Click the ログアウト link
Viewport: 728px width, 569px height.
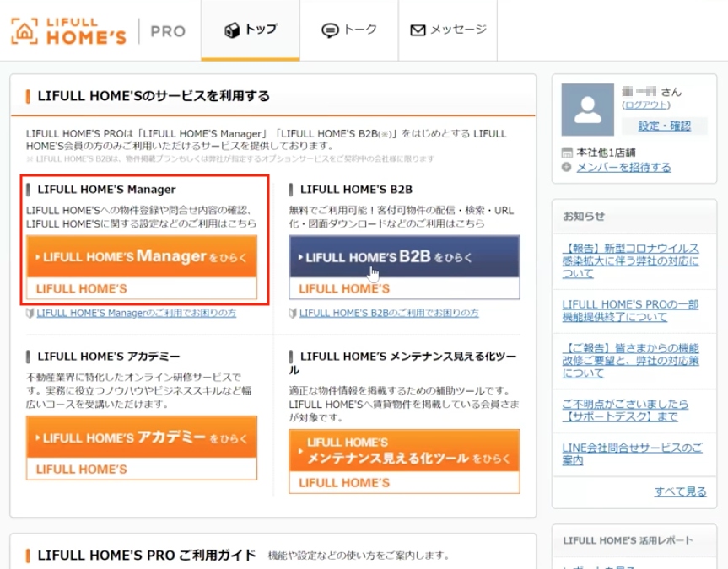coord(646,105)
